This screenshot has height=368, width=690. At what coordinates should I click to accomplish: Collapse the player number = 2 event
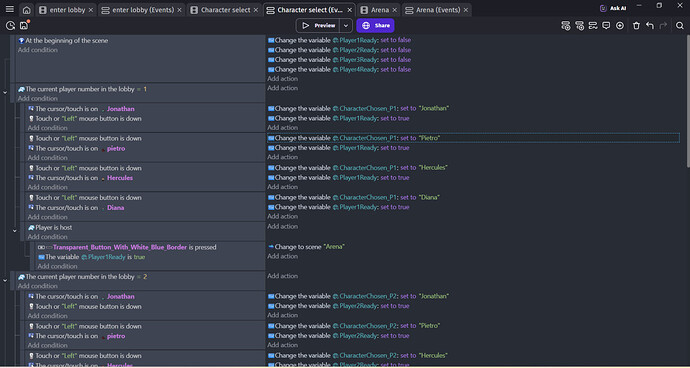click(x=5, y=280)
